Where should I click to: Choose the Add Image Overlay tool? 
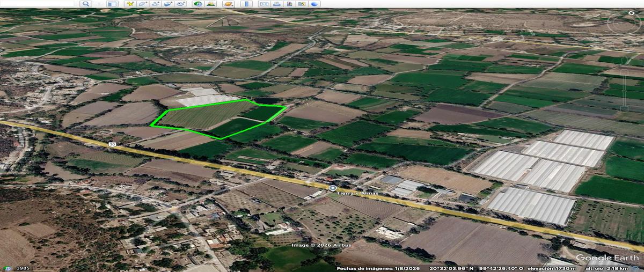[168, 3]
